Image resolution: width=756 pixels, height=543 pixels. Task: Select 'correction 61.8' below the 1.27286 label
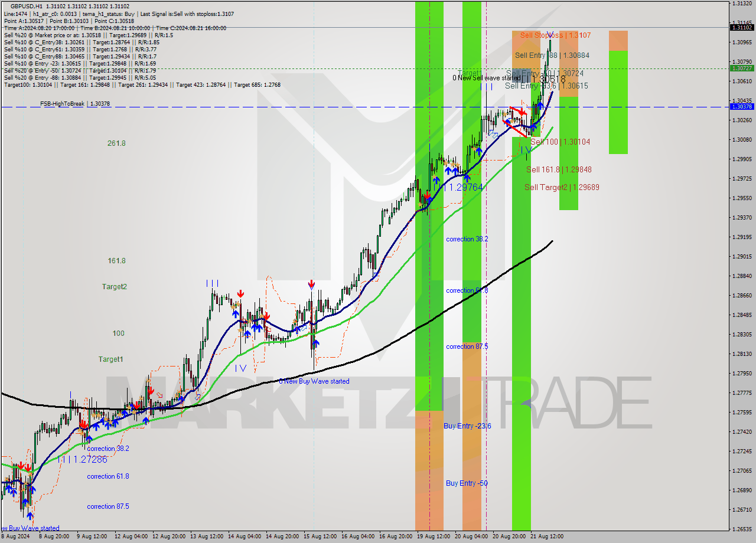point(108,476)
